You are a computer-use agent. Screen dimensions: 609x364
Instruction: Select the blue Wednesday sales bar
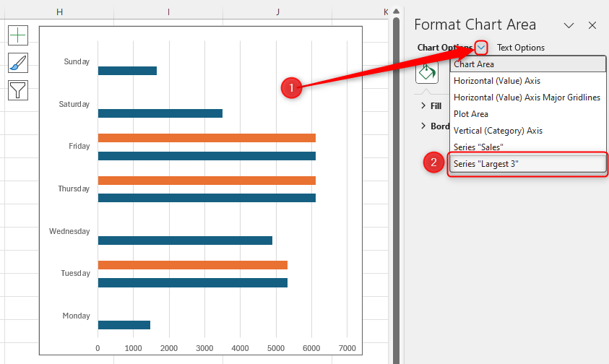tap(185, 240)
